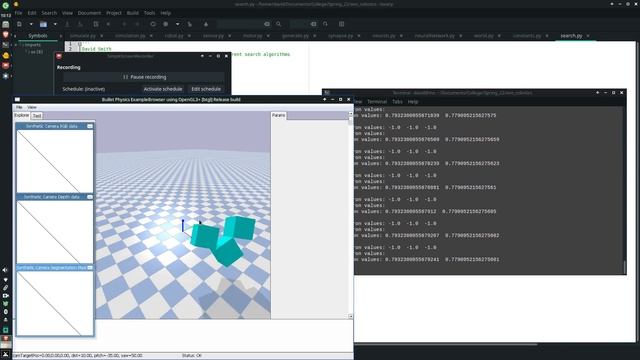Click the red screen recorder icon in the dock

click(6, 65)
